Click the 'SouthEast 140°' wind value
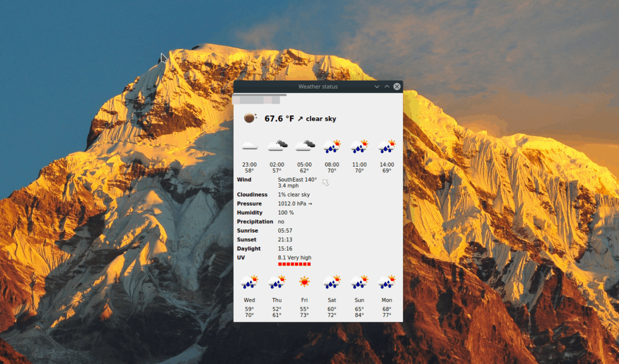The height and width of the screenshot is (364, 619). [x=298, y=179]
